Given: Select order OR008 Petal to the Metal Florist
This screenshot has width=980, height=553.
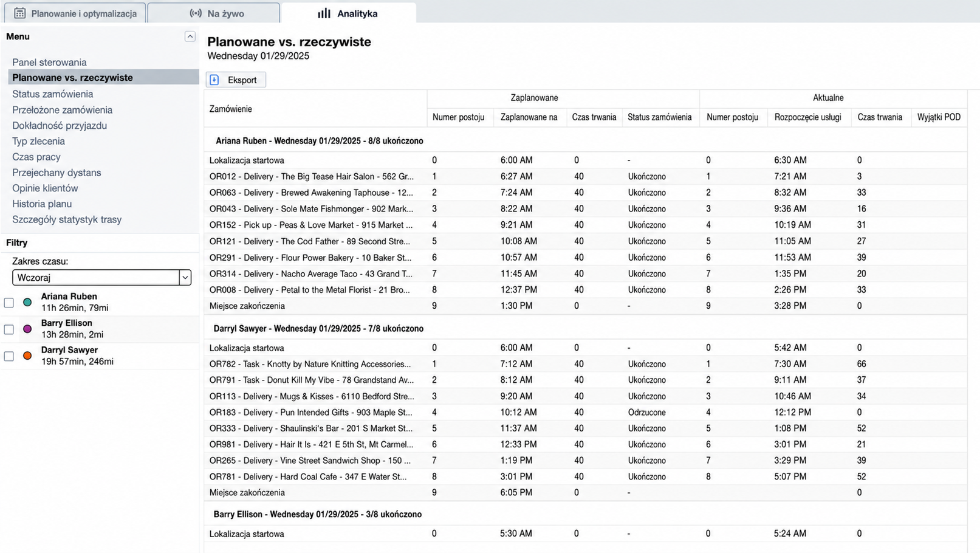Looking at the screenshot, I should pyautogui.click(x=310, y=290).
